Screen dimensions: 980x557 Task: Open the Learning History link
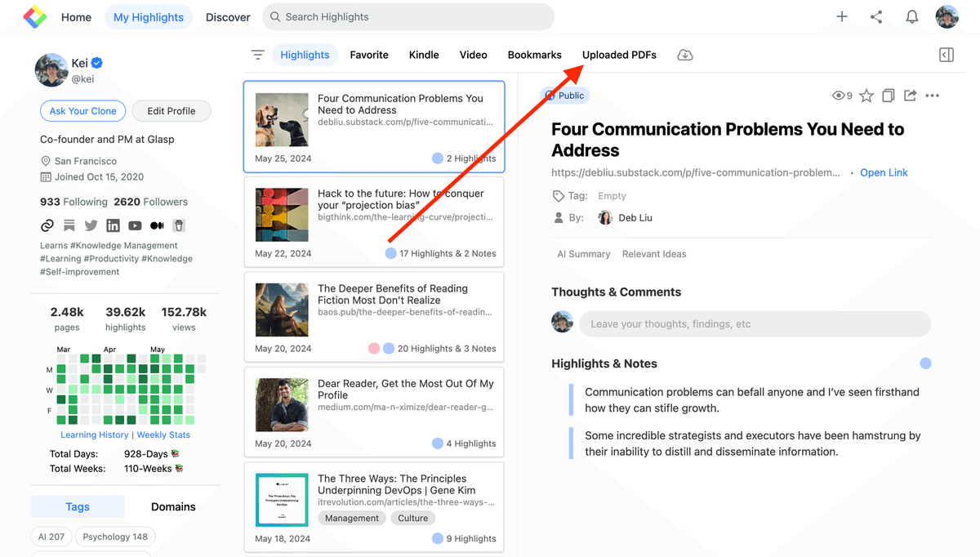coord(95,434)
